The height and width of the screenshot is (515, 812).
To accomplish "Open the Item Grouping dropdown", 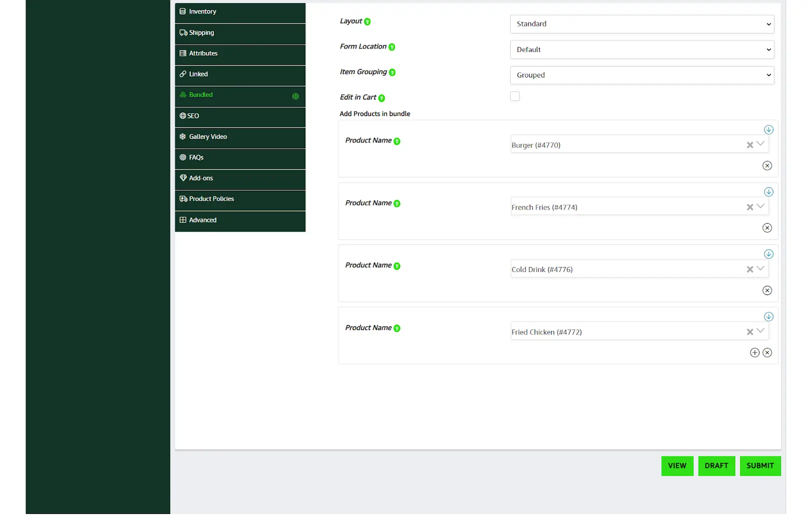I will [x=642, y=75].
